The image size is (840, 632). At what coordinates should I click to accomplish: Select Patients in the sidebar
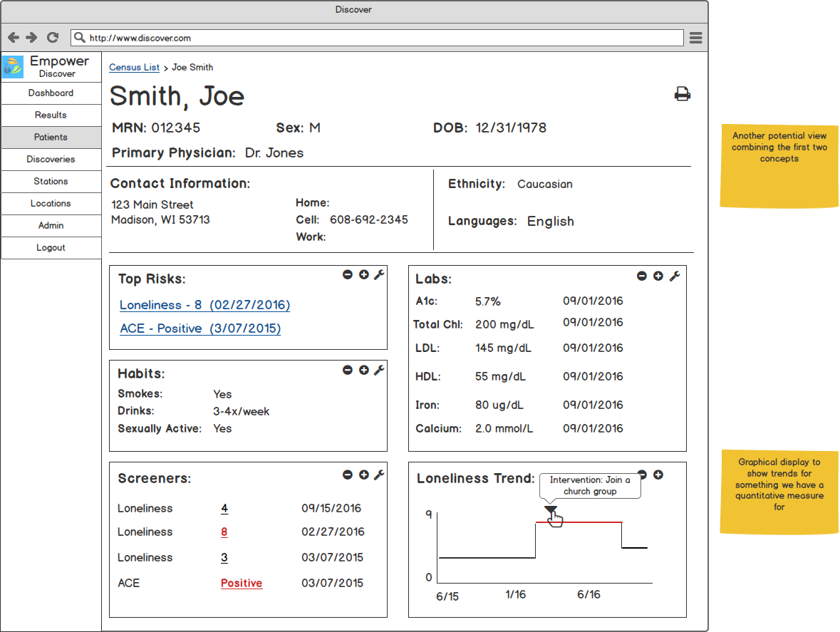click(x=51, y=137)
